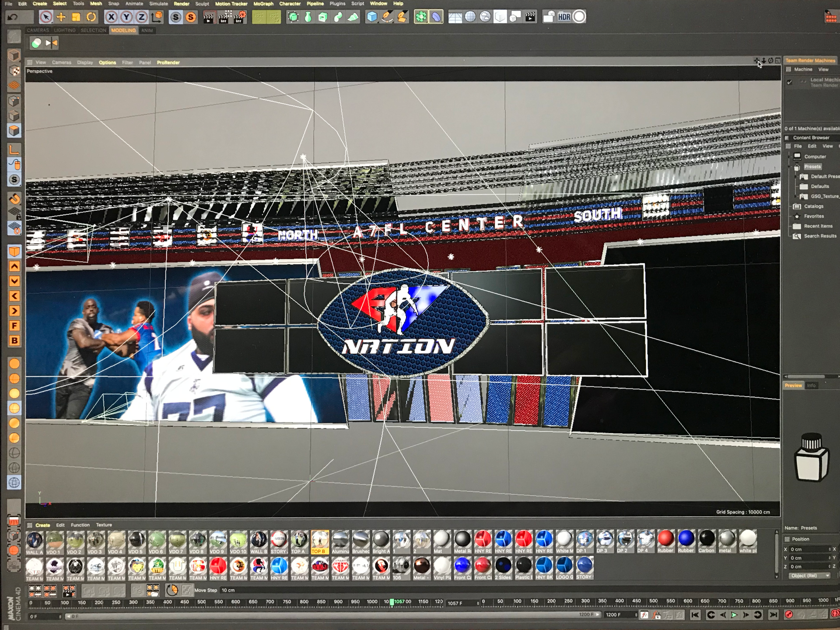This screenshot has height=630, width=840.
Task: Open ProRender in viewport menu
Action: [x=168, y=63]
